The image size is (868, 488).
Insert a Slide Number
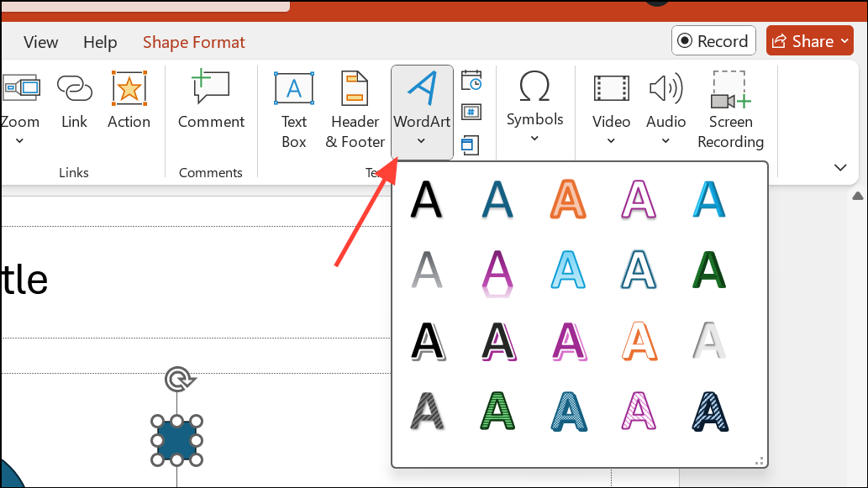click(471, 111)
